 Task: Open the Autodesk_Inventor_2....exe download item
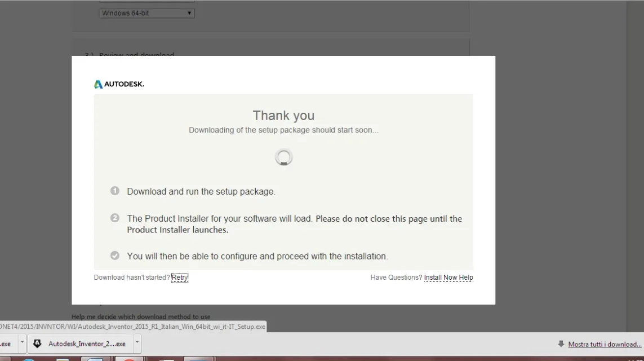(x=81, y=344)
